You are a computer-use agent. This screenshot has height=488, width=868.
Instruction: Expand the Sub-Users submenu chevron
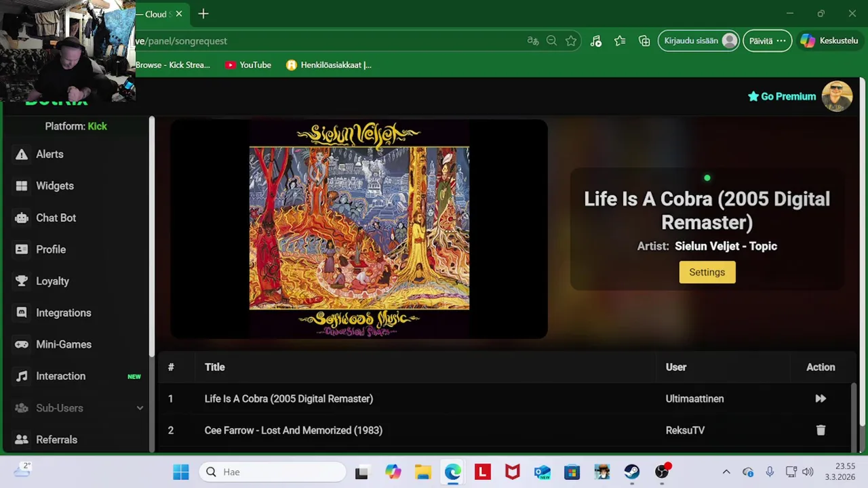(140, 408)
